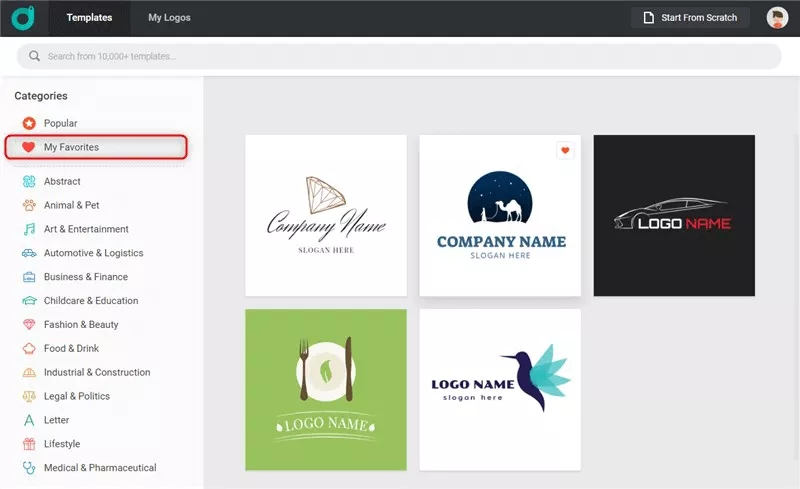Click the template search field
This screenshot has height=489, width=800.
pos(400,57)
